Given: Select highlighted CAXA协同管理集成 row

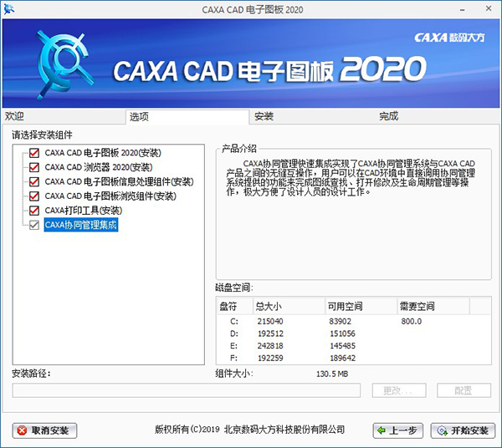Looking at the screenshot, I should click(81, 225).
